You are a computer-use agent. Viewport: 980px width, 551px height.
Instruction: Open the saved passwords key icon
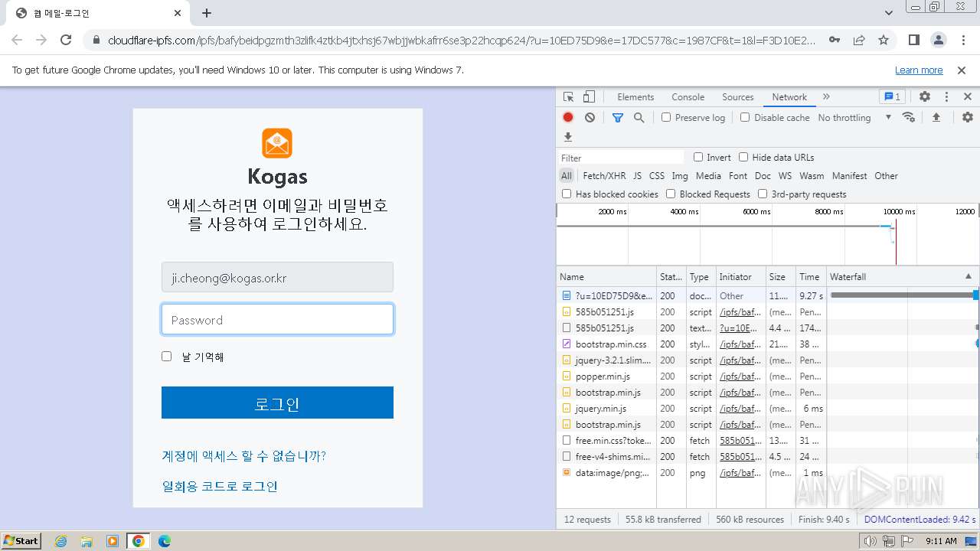835,40
